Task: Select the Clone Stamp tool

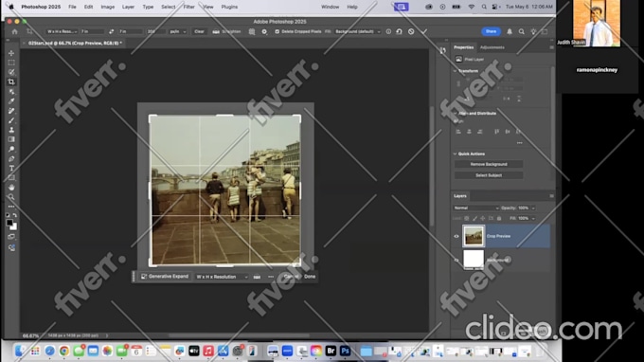Action: click(x=11, y=130)
